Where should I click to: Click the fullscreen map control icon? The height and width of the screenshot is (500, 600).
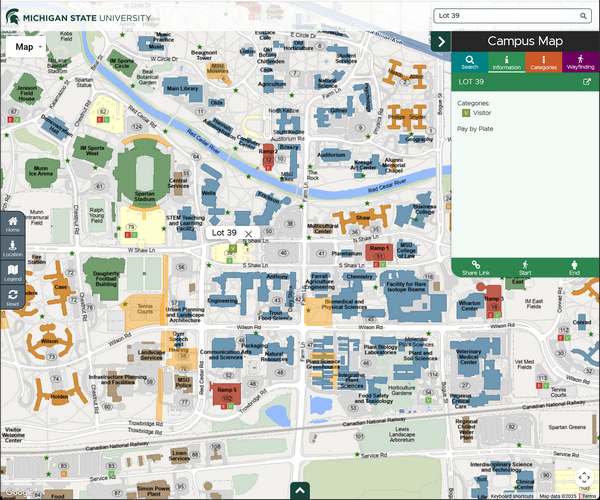[584, 477]
